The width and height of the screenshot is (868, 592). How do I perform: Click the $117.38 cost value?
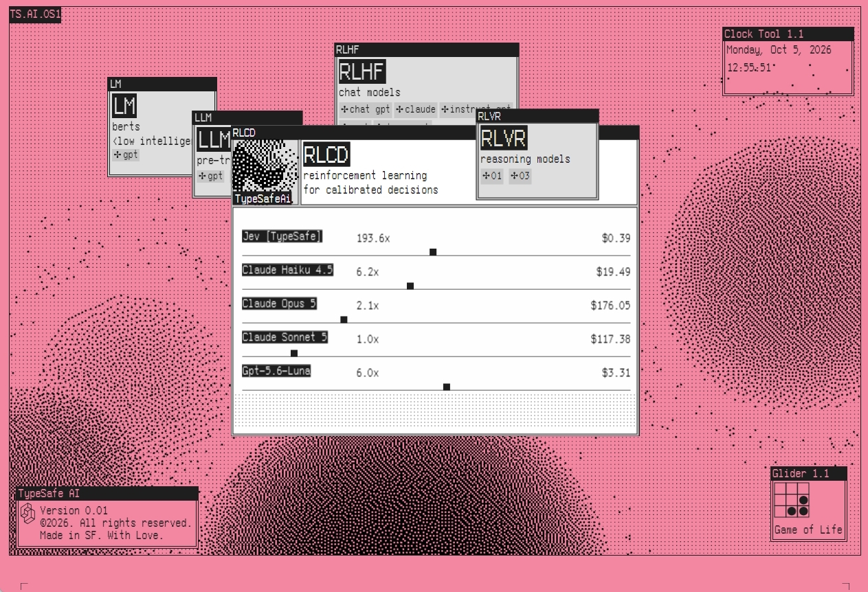point(610,339)
